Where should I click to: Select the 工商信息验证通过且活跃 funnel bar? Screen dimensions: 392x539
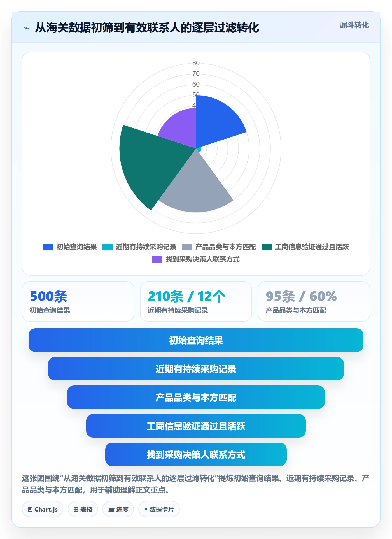[x=196, y=426]
